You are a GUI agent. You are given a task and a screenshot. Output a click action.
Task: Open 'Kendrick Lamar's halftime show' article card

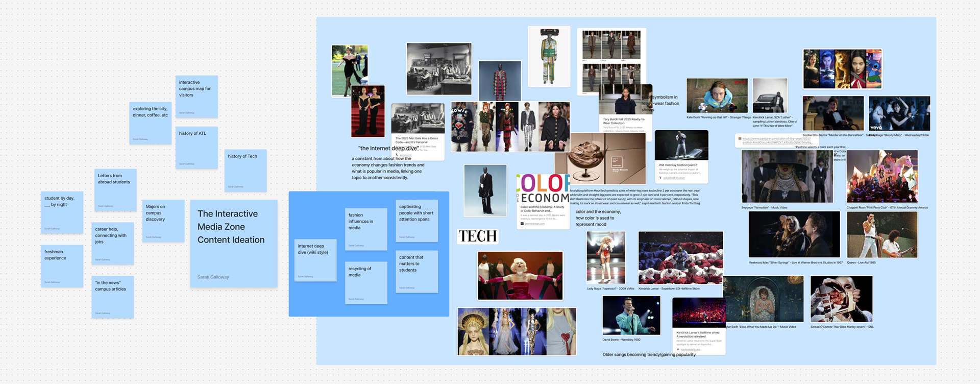(x=699, y=326)
